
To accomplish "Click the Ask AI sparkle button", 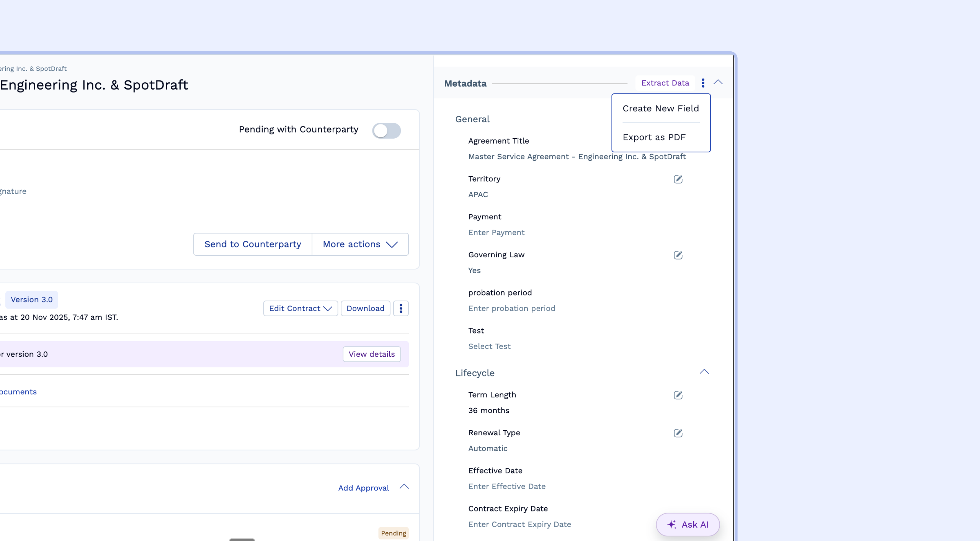I will click(x=688, y=525).
